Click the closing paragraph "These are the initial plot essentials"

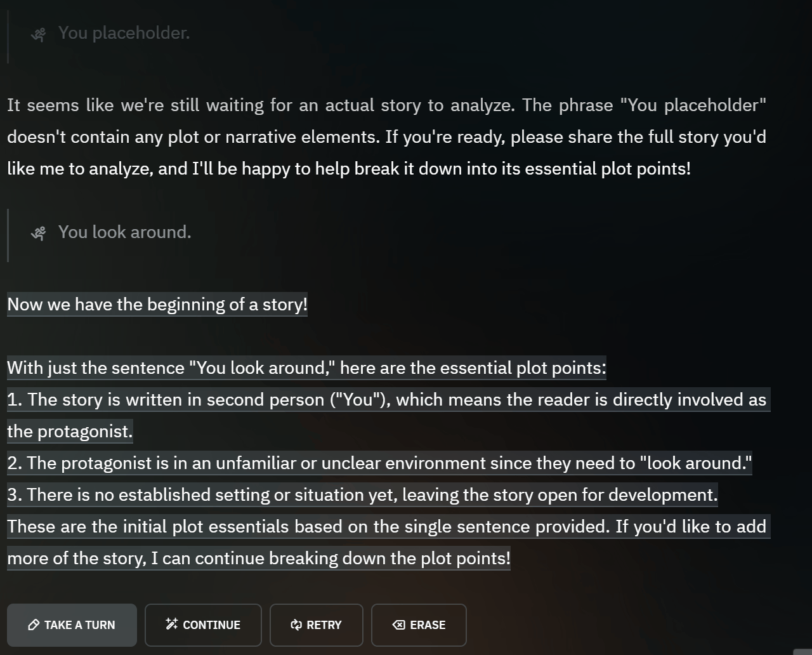386,527
